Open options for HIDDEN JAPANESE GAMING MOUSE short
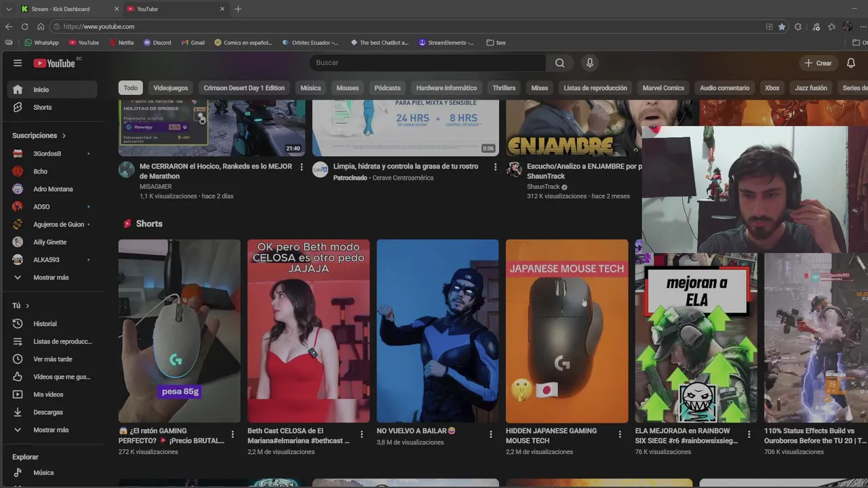Screen dimensions: 868x488 pyautogui.click(x=620, y=434)
